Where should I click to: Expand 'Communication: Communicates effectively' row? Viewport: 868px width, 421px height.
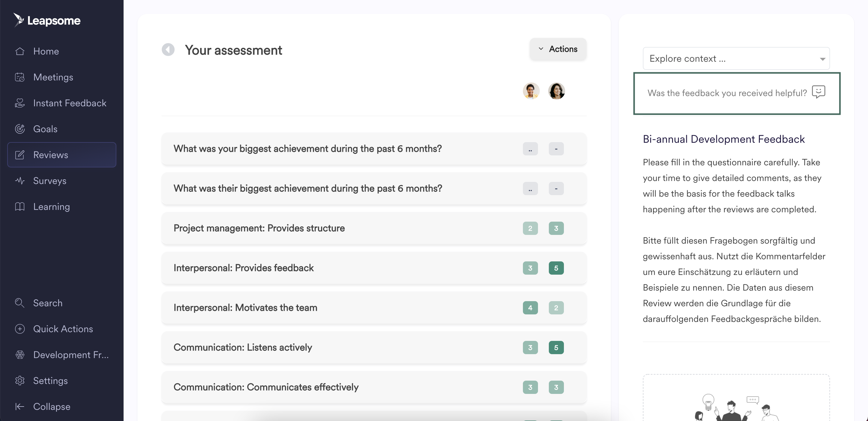point(374,387)
